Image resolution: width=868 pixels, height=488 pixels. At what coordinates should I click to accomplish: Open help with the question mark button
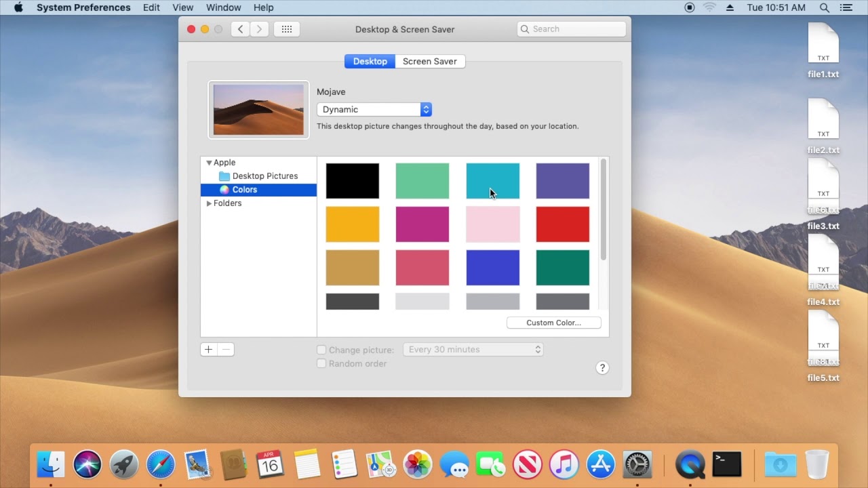602,367
